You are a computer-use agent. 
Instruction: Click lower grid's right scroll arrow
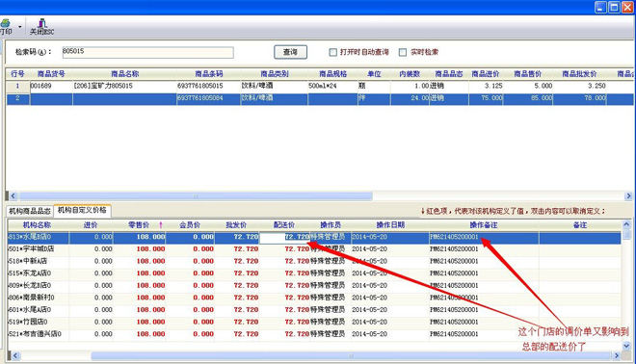[617, 356]
